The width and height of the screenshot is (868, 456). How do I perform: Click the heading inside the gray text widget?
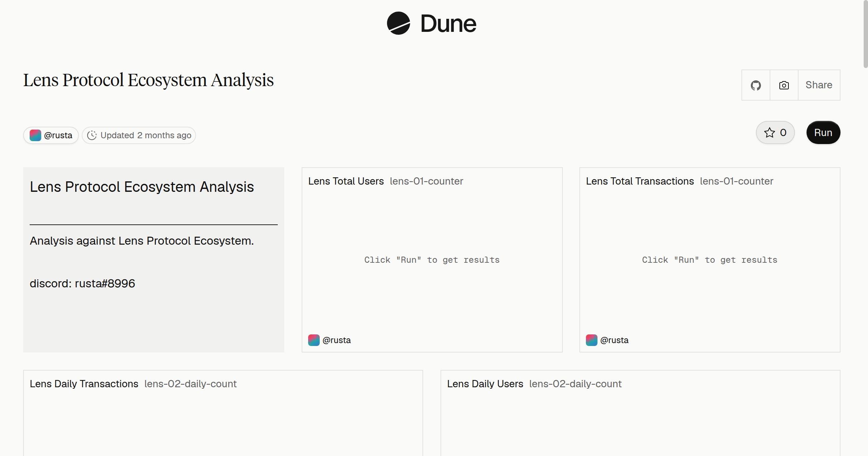tap(142, 187)
